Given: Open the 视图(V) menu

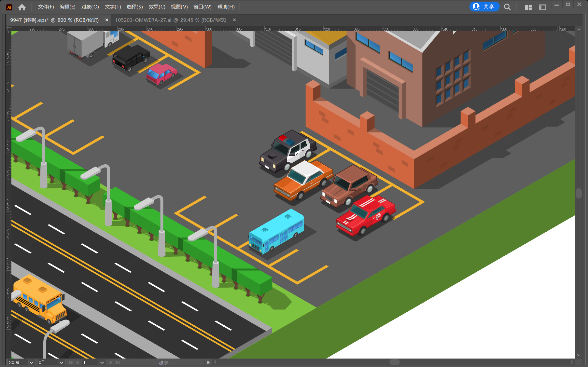Looking at the screenshot, I should [x=179, y=7].
